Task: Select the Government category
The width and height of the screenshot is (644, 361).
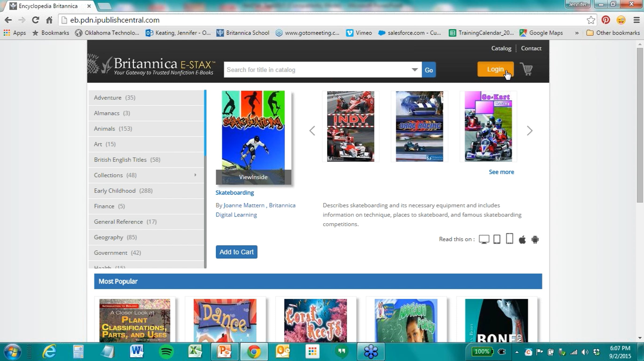Action: [x=146, y=253]
